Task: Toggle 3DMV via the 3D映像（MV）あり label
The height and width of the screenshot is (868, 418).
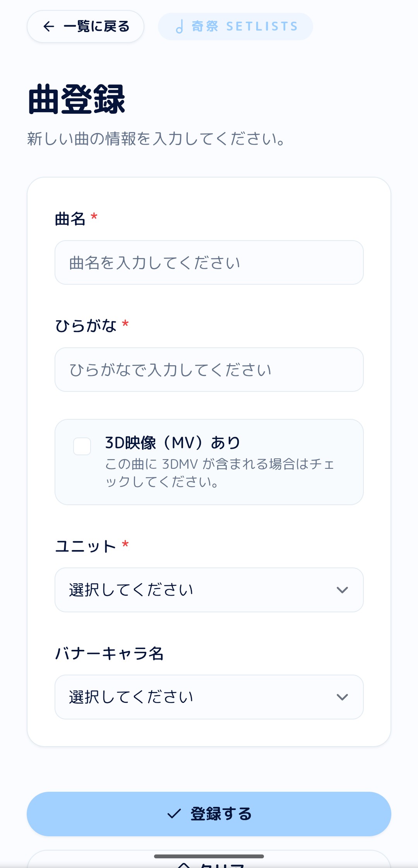Action: point(173,443)
